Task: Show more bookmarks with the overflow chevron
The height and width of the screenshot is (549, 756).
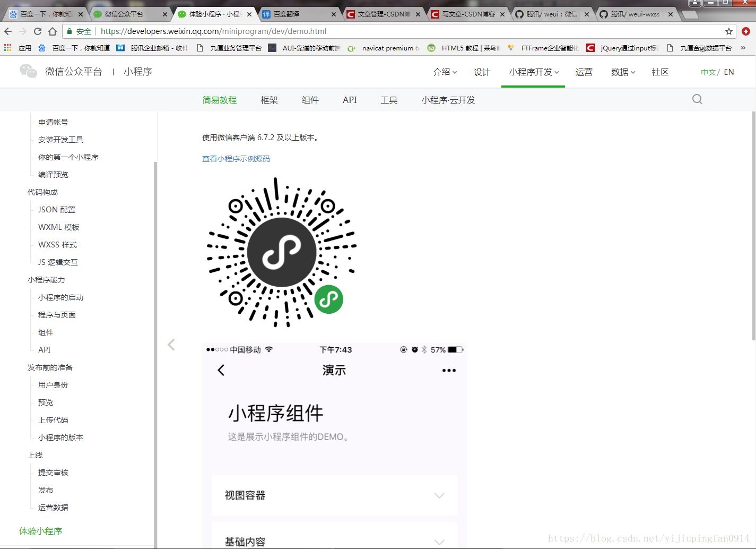Action: coord(743,48)
